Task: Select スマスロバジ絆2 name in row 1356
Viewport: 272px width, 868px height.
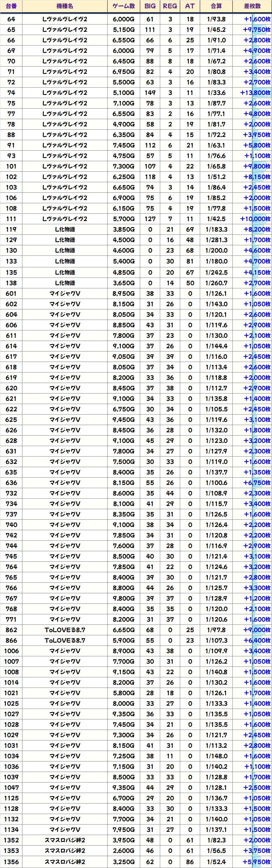Action: [65, 862]
